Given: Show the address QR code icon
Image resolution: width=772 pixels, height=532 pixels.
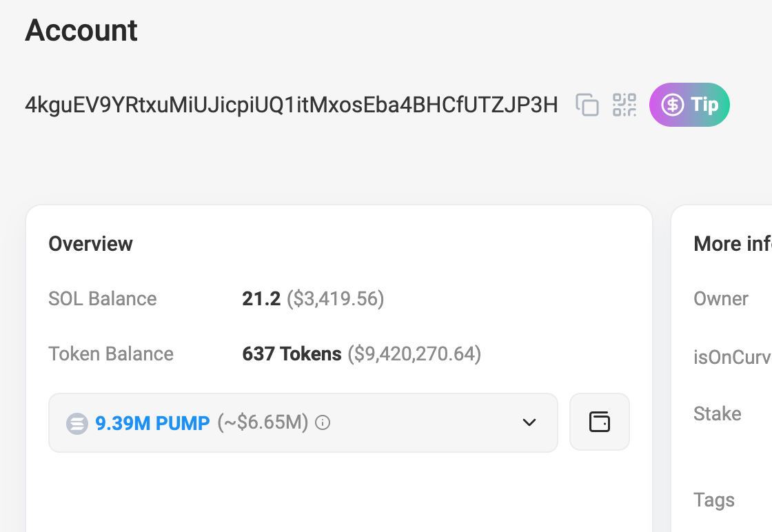Looking at the screenshot, I should tap(624, 105).
